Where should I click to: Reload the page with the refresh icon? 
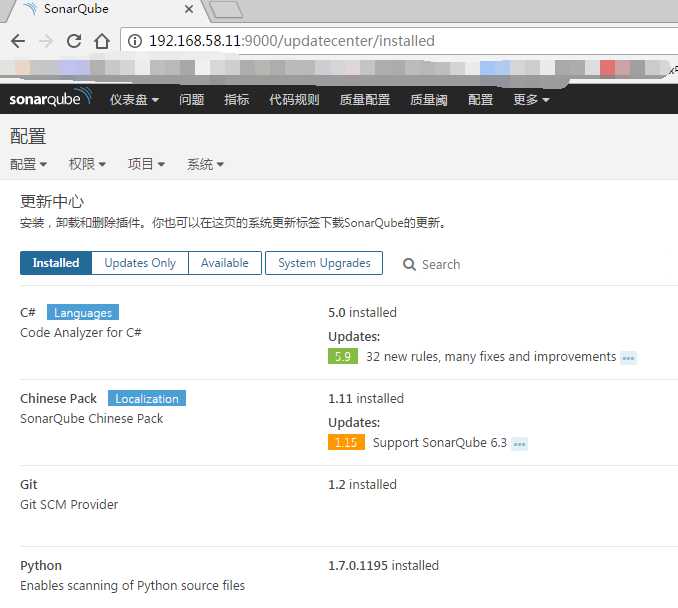click(x=74, y=41)
